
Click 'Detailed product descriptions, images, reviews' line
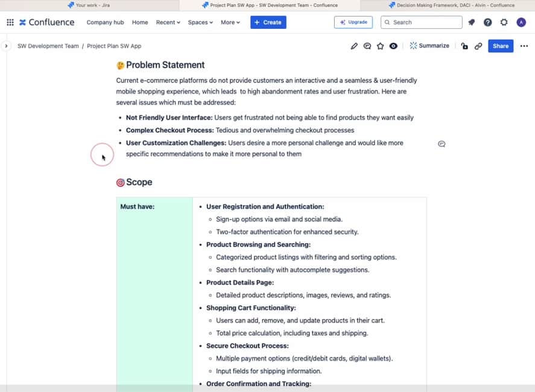coord(303,295)
